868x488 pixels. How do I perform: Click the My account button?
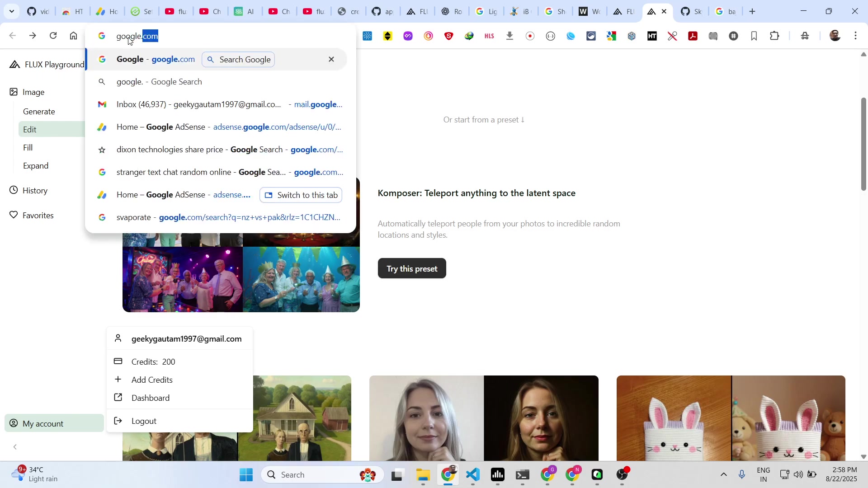pyautogui.click(x=54, y=423)
